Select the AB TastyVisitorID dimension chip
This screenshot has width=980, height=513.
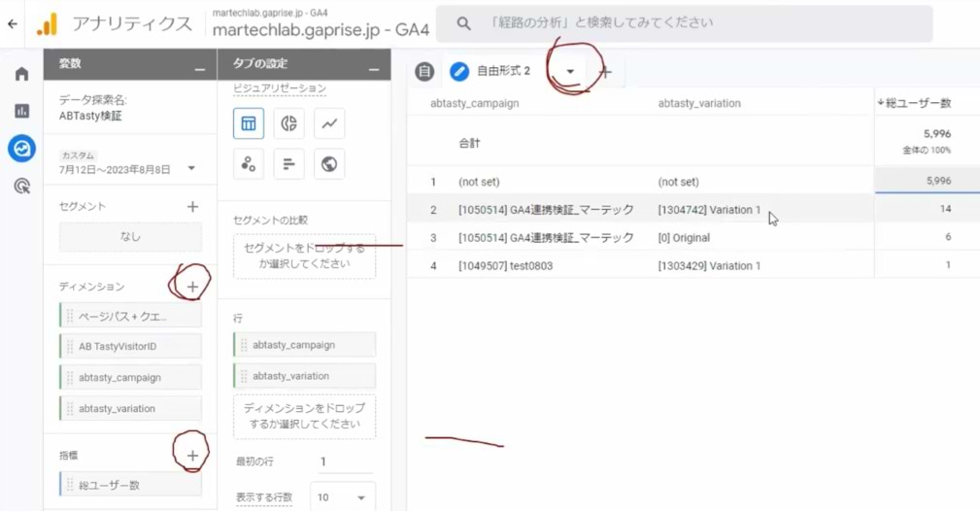tap(130, 346)
